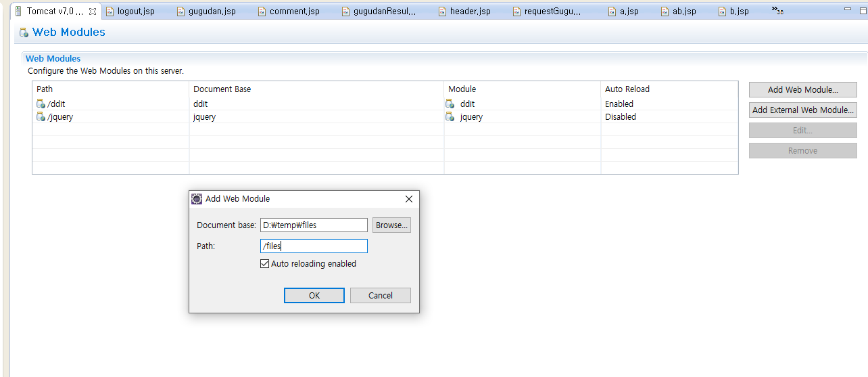Switch to the comment.jsp tab
The height and width of the screenshot is (377, 868).
(x=288, y=12)
